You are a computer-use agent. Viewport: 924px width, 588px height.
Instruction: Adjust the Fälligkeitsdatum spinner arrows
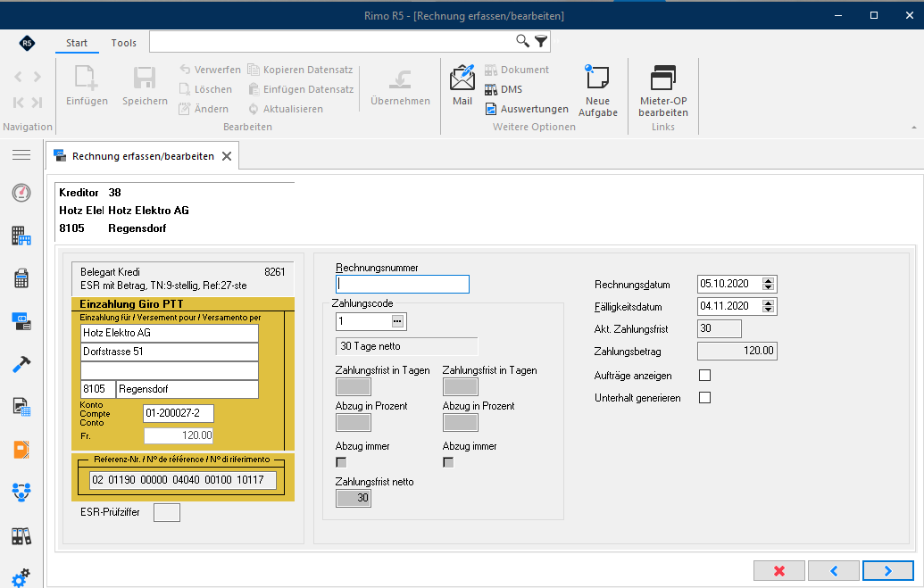[x=768, y=306]
